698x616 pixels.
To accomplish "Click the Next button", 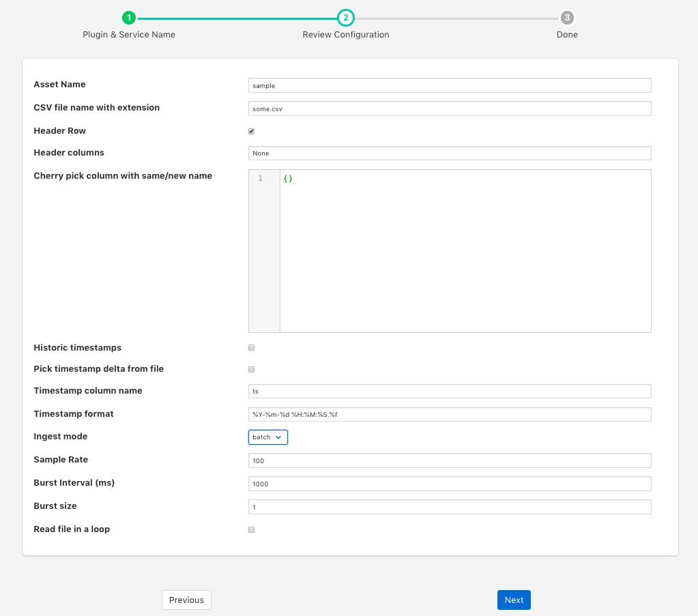I will [514, 600].
